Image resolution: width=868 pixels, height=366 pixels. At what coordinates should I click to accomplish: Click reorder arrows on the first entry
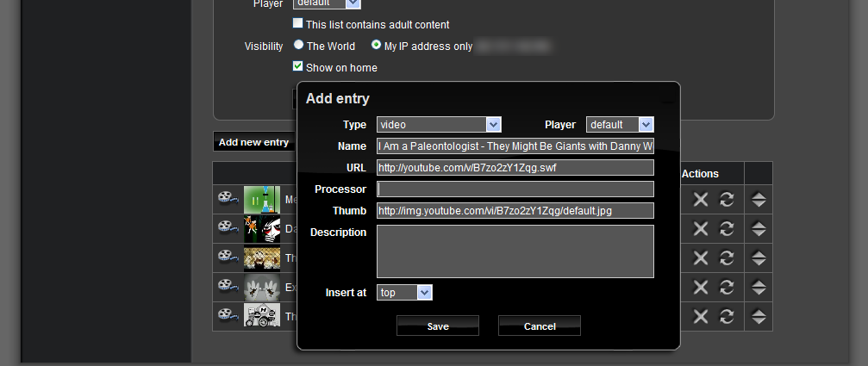(x=759, y=200)
